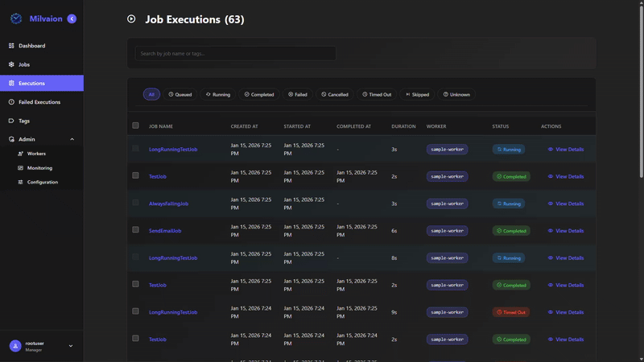Filter executions by Failed status
The image size is (644, 362).
[x=298, y=94]
